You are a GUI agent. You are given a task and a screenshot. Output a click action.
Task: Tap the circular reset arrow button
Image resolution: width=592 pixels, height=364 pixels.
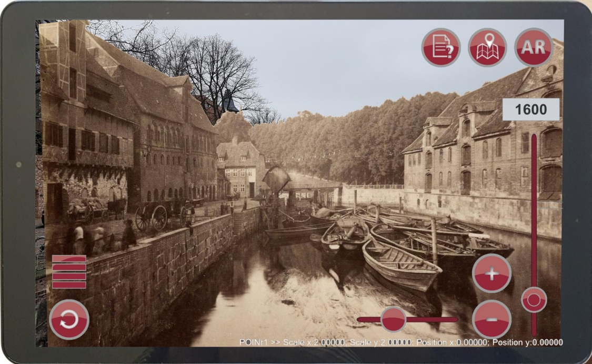coord(69,319)
